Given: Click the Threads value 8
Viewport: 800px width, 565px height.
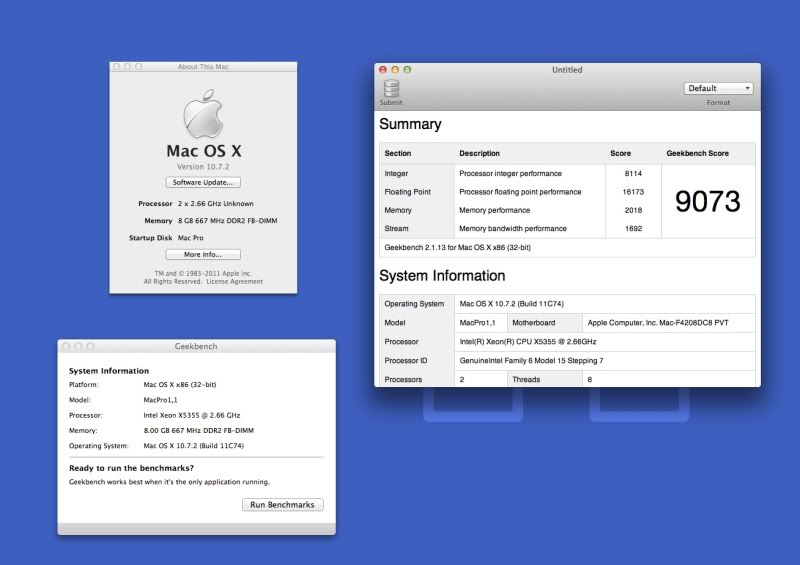Looking at the screenshot, I should 590,379.
